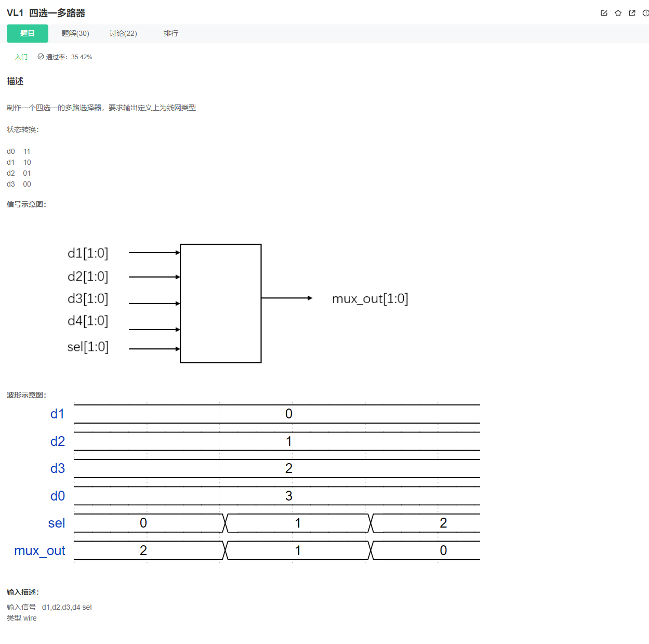Click the problem title VL1 四选一多路器
This screenshot has width=649, height=644.
coord(46,13)
